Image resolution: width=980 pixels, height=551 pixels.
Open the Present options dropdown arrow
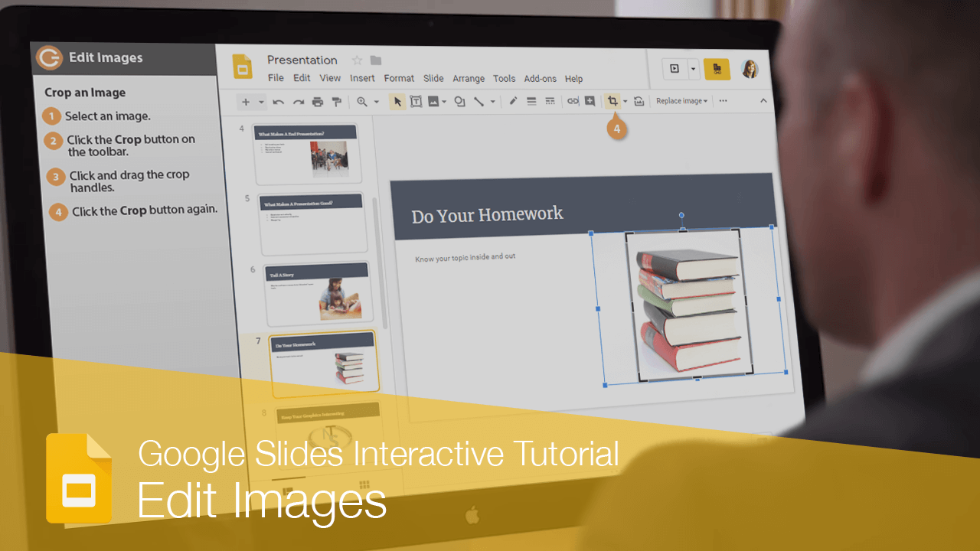(694, 69)
